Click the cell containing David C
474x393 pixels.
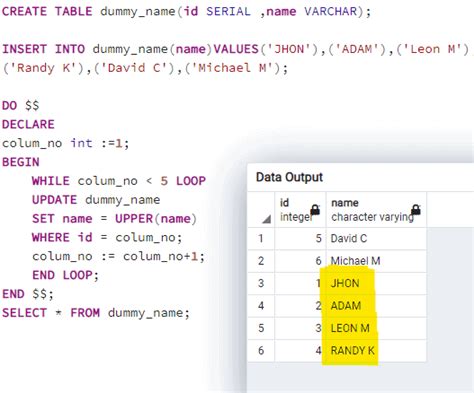376,238
